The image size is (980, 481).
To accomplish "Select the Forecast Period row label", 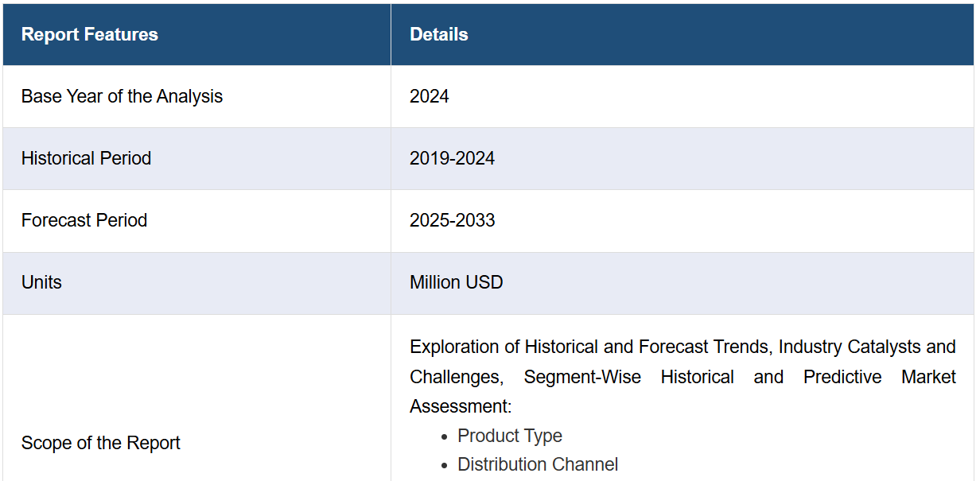I will [x=84, y=220].
